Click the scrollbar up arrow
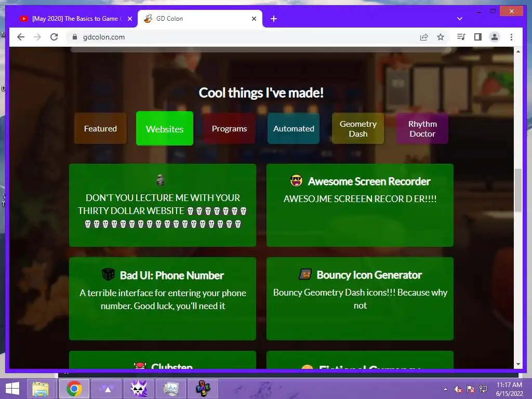 click(518, 51)
